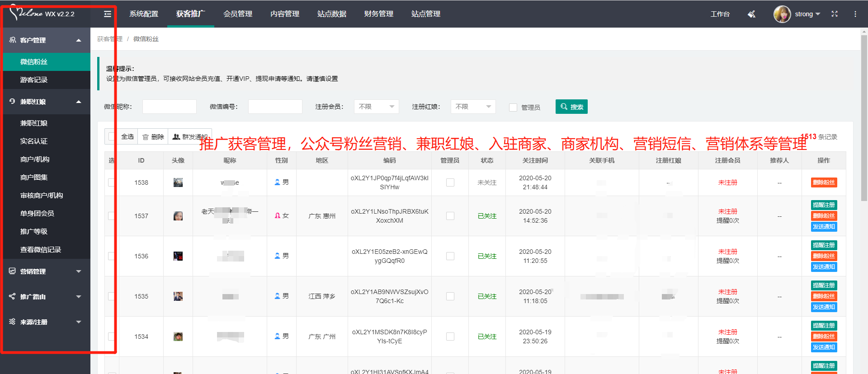This screenshot has width=868, height=374.
Task: Click the 营销管理 chart icon
Action: (x=13, y=271)
